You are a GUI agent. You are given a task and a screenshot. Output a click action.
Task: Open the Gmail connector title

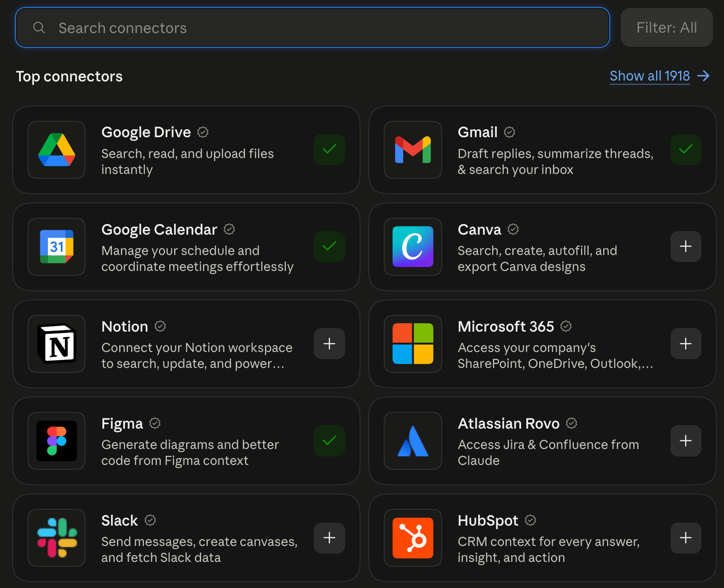[478, 132]
